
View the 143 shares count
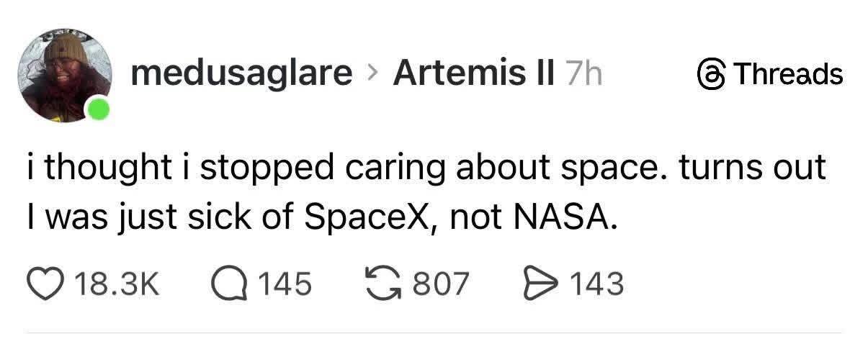(x=598, y=284)
